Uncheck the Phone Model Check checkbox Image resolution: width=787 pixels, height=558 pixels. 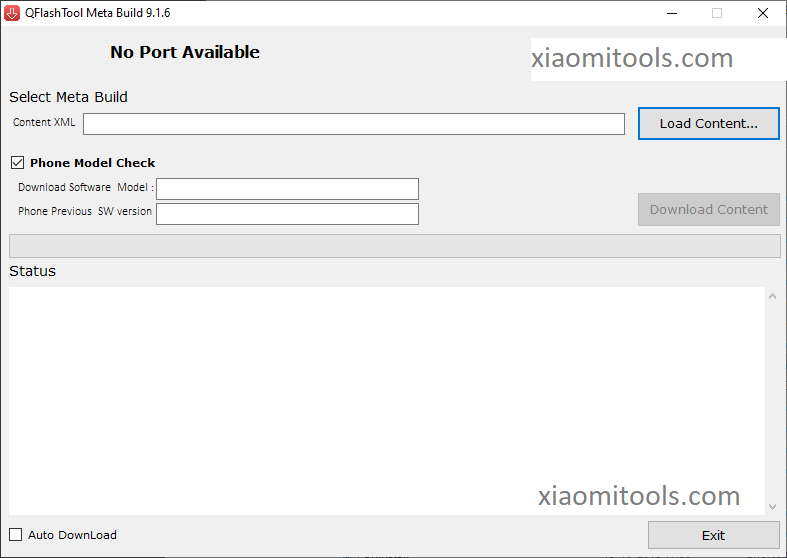[x=17, y=162]
